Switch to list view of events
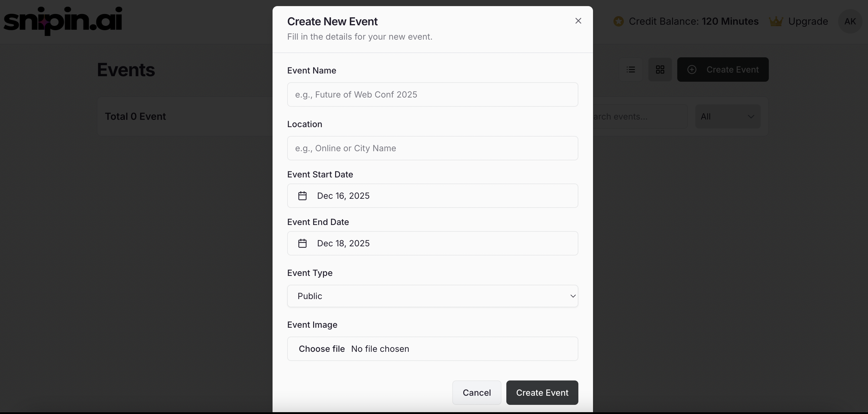Screen dimensions: 868x414 coord(630,69)
